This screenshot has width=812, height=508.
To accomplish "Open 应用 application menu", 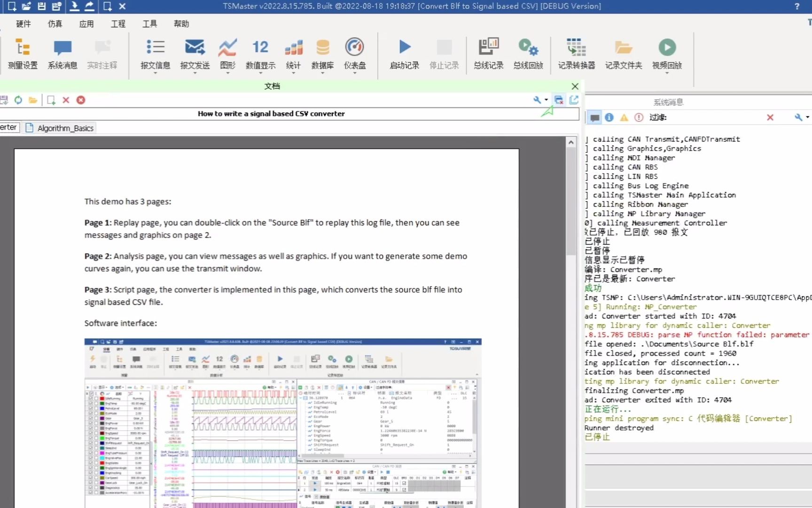I will coord(86,24).
